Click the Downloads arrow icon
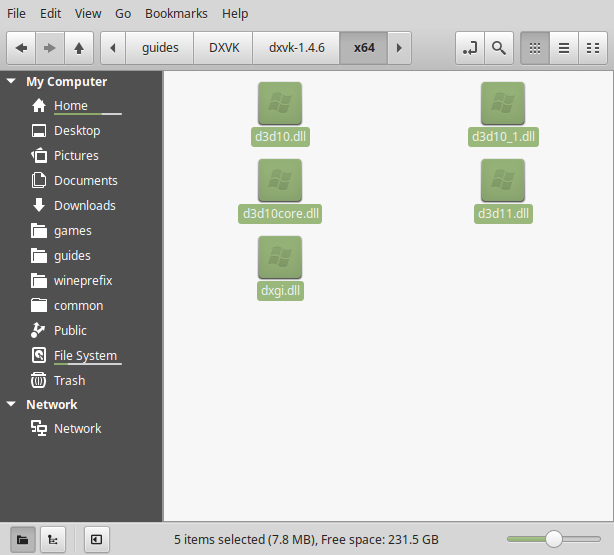 39,205
